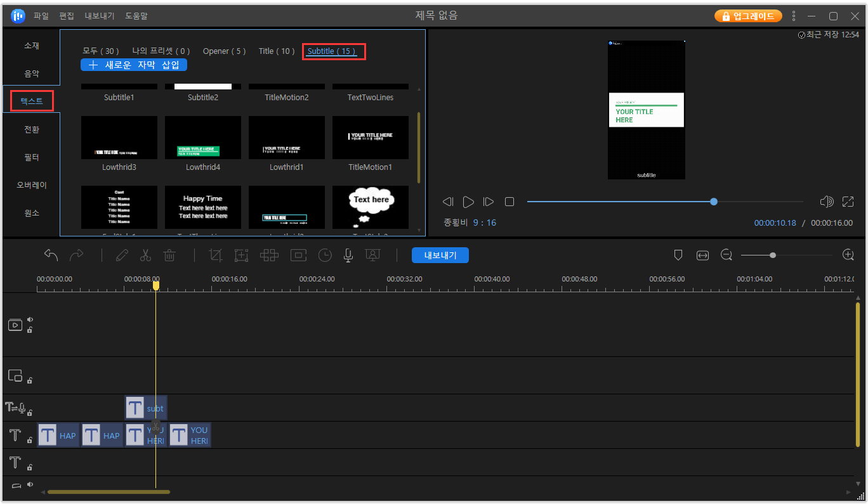Viewport: 868px width, 504px height.
Task: Select the Lowthrid4 text preset thumbnail
Action: (203, 138)
